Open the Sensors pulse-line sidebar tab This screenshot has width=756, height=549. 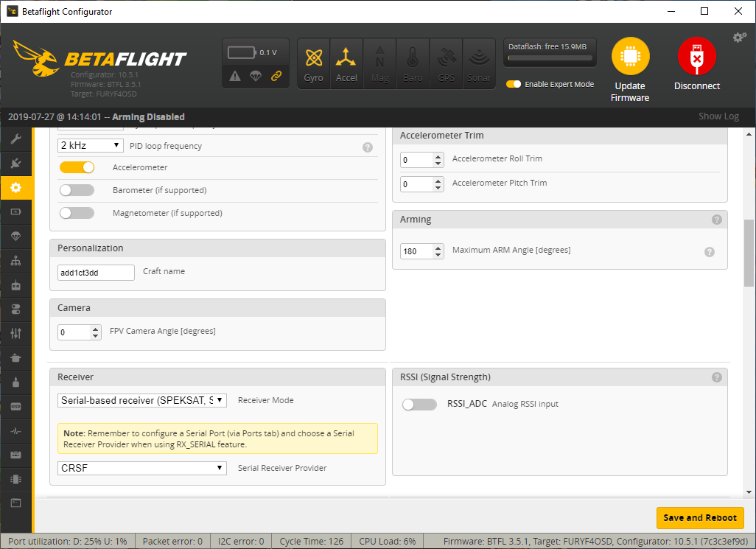point(16,431)
